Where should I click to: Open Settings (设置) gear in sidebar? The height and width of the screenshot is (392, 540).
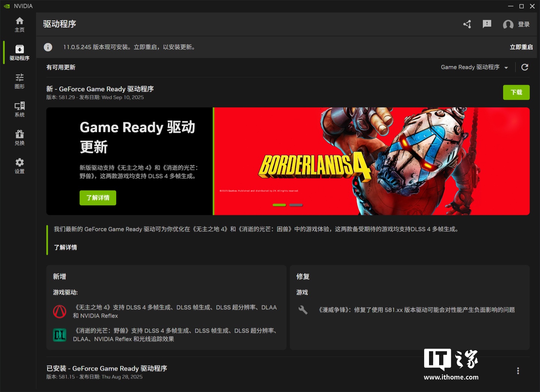[x=19, y=166]
